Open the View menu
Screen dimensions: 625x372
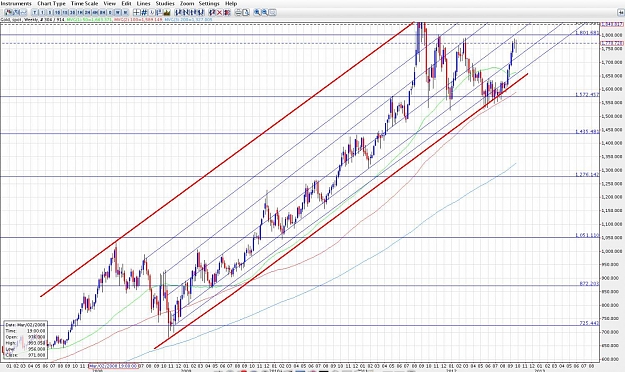click(110, 3)
